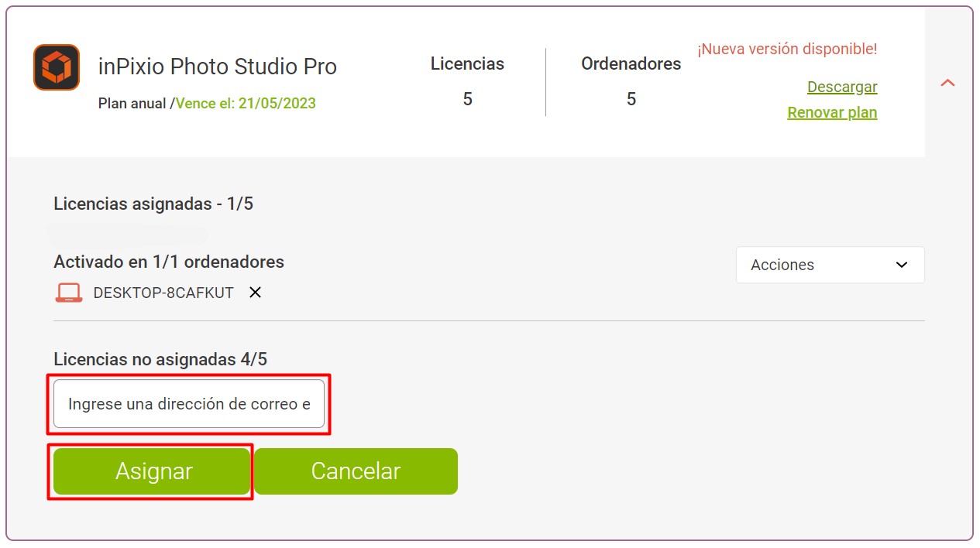
Task: Click the Acciones dropdown arrow
Action: [x=902, y=265]
